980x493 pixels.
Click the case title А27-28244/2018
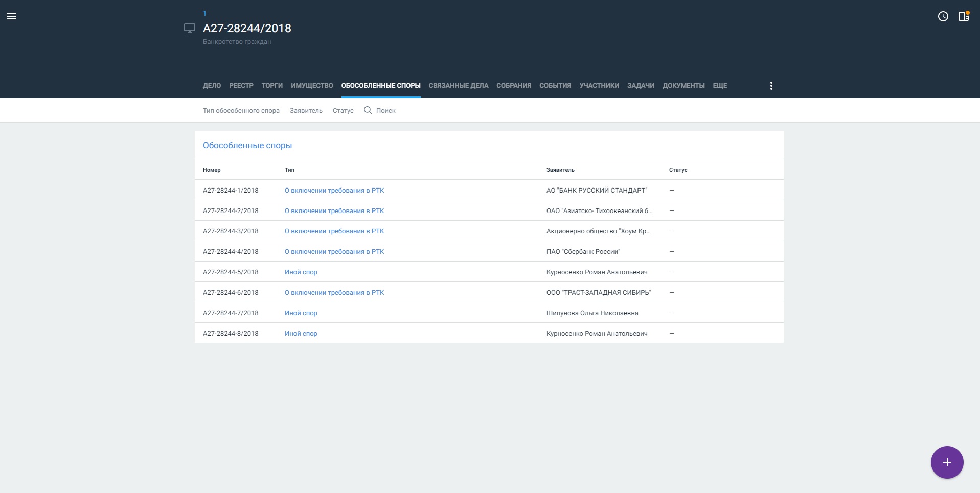pos(247,28)
